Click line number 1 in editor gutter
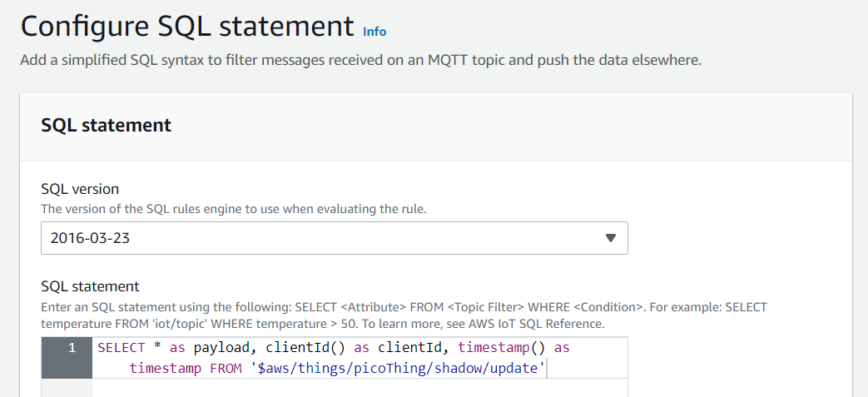The image size is (868, 397). pos(72,348)
